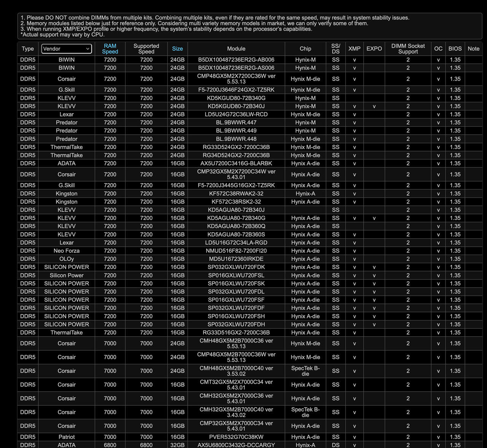Select module KD5AGUA80-72B360Q
This screenshot has width=487, height=448.
[236, 226]
